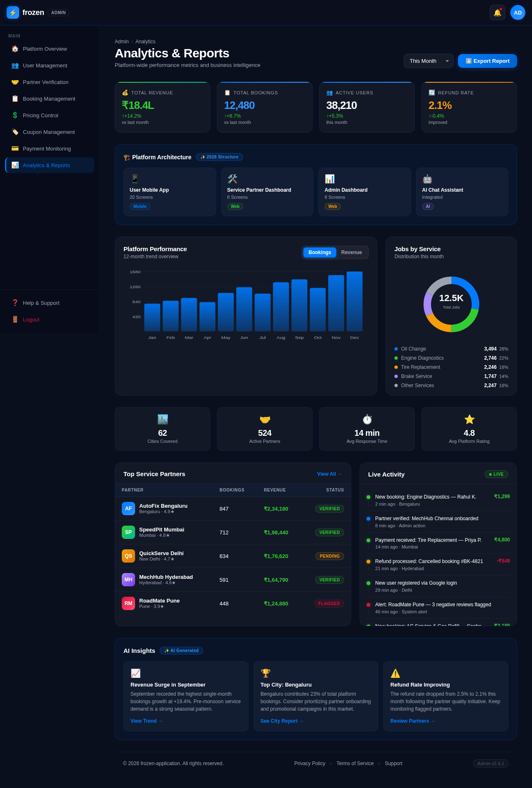Click the AF avatar for AutoFix Bengaluru
Viewport: 532px width, 788px height.
point(128,509)
